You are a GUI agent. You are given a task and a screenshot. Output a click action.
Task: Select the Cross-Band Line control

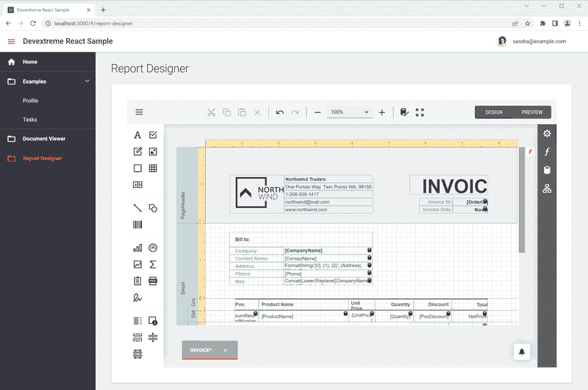click(x=153, y=338)
